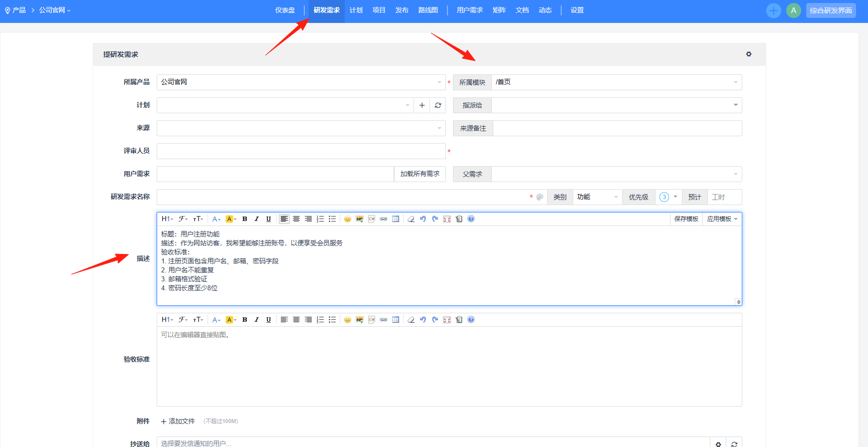Insert hyperlink in the 验收标准 editor toolbar

click(x=384, y=320)
